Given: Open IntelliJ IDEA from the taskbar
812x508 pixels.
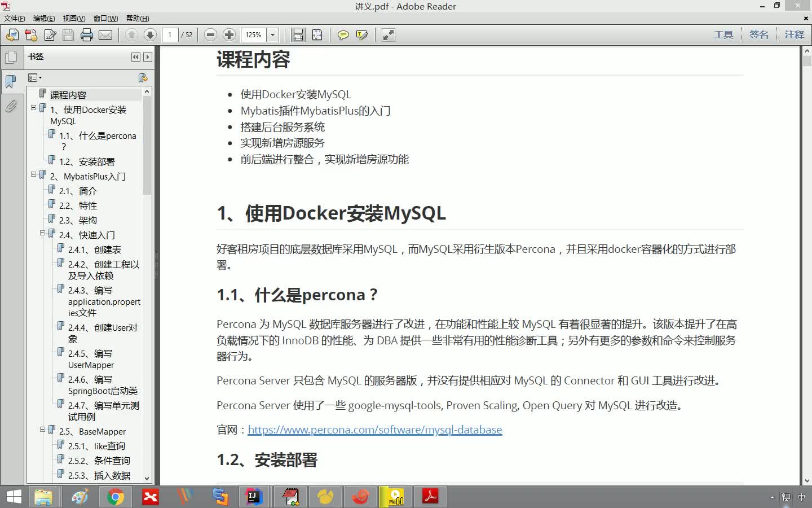Looking at the screenshot, I should click(254, 497).
